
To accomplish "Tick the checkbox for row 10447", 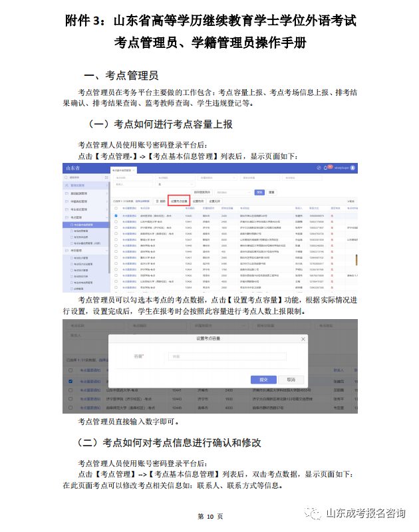I will [x=116, y=239].
